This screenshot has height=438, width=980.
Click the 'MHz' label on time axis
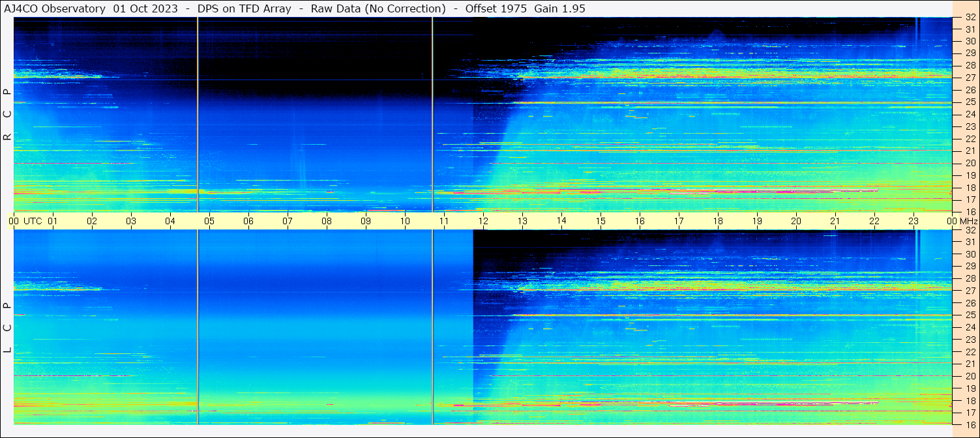[x=968, y=221]
